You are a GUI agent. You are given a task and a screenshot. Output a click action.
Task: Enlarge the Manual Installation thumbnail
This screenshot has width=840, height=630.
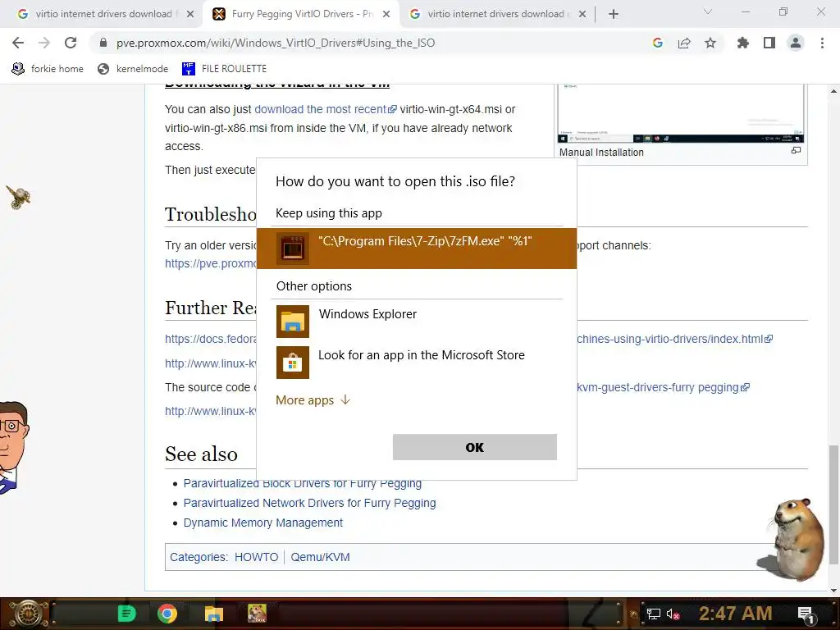click(796, 151)
